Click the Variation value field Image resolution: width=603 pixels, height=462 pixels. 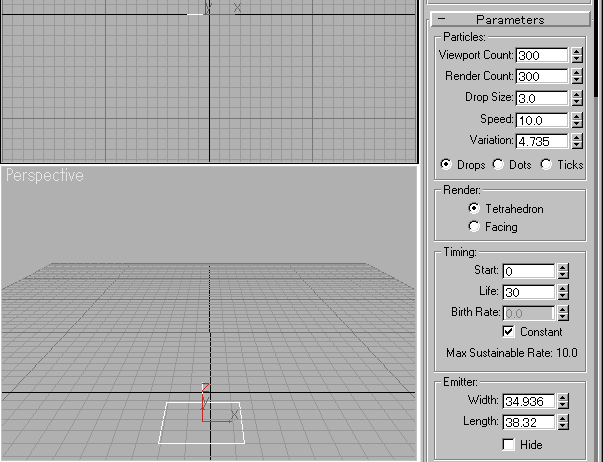pyautogui.click(x=541, y=141)
